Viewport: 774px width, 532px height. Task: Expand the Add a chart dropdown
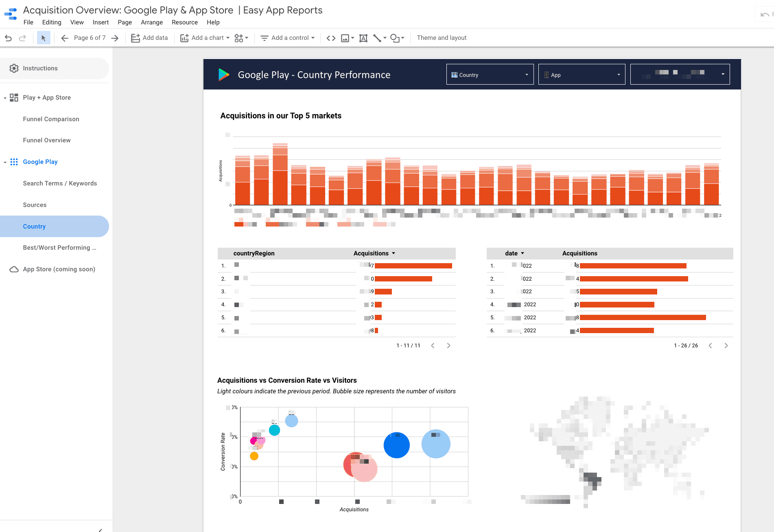pyautogui.click(x=205, y=38)
